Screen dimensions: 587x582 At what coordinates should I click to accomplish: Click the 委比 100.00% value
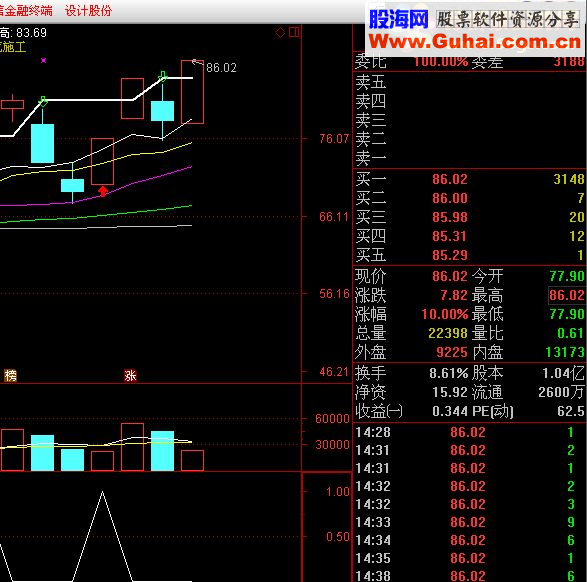tap(441, 61)
